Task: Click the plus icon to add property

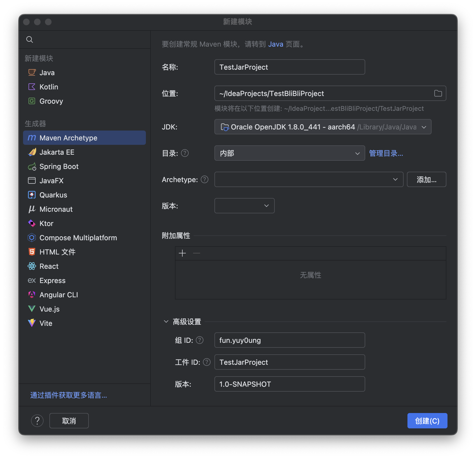Action: 182,253
